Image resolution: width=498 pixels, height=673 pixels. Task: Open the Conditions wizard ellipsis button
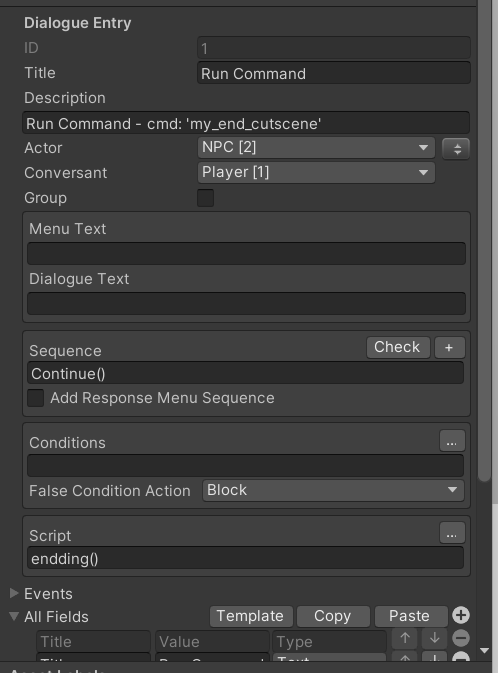[x=452, y=441]
